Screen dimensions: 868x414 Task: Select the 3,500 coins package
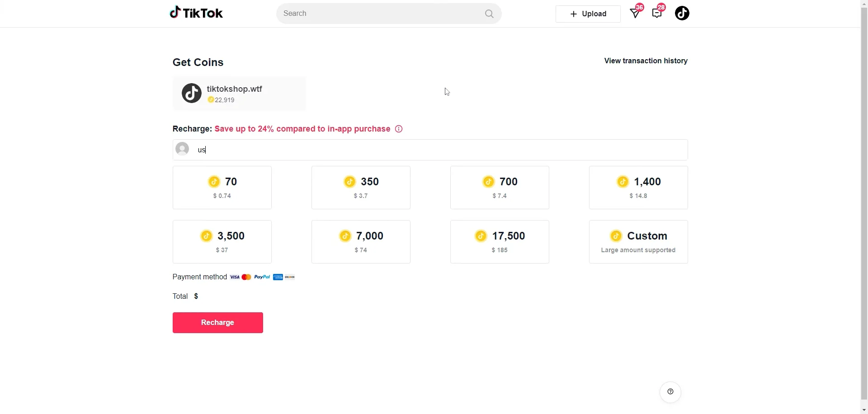click(x=222, y=241)
